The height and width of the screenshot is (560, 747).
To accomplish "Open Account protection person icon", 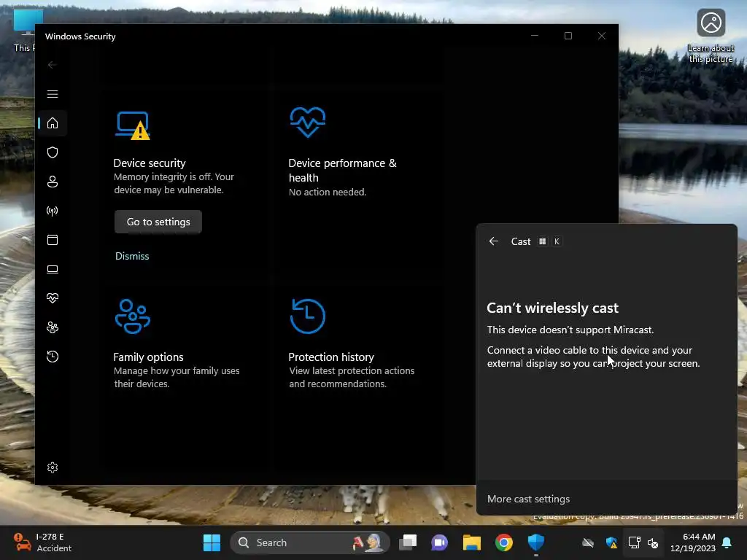I will [53, 182].
